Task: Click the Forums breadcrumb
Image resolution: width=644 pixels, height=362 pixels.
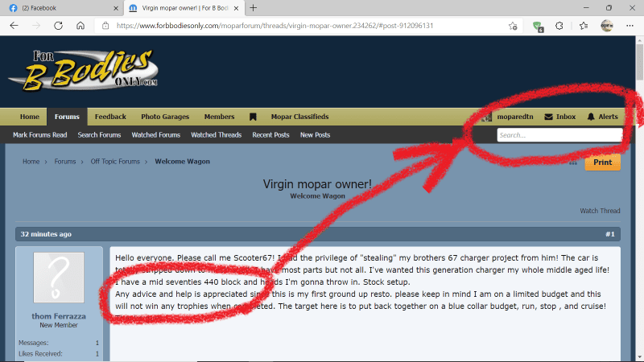Action: [x=65, y=162]
